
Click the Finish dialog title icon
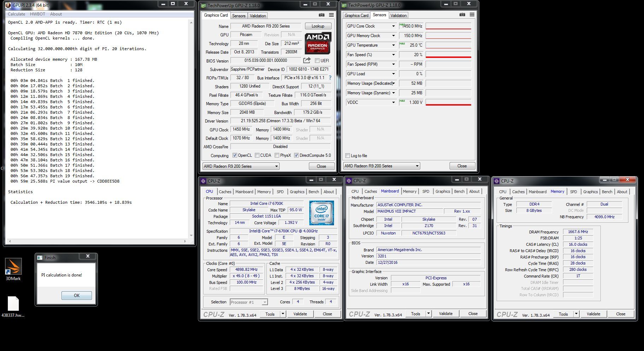click(40, 257)
